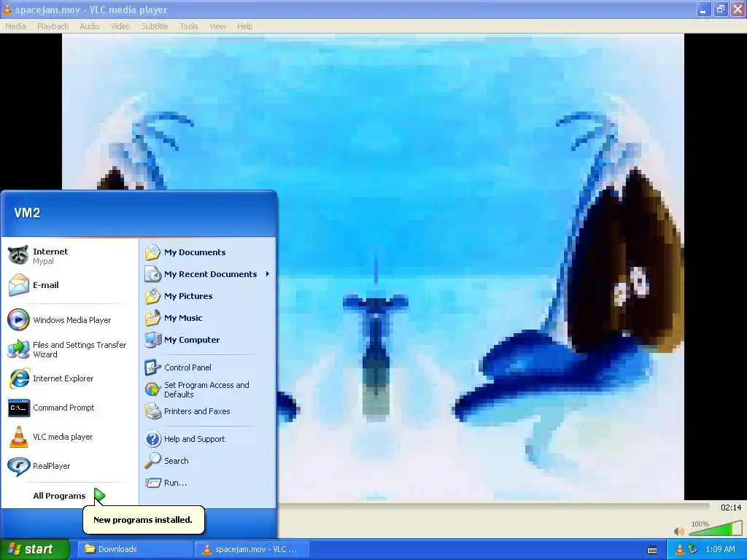Click the on-screen keyboard taskbar icon
The width and height of the screenshot is (747, 560).
(652, 550)
